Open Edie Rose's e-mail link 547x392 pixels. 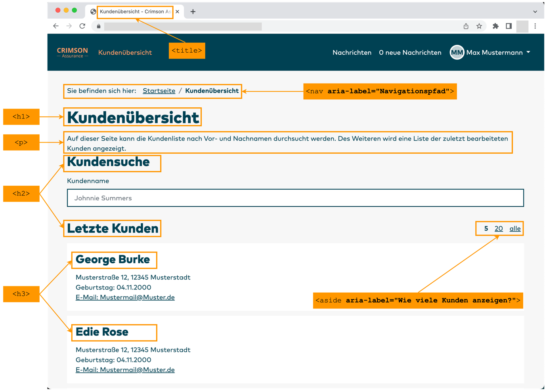click(x=125, y=370)
